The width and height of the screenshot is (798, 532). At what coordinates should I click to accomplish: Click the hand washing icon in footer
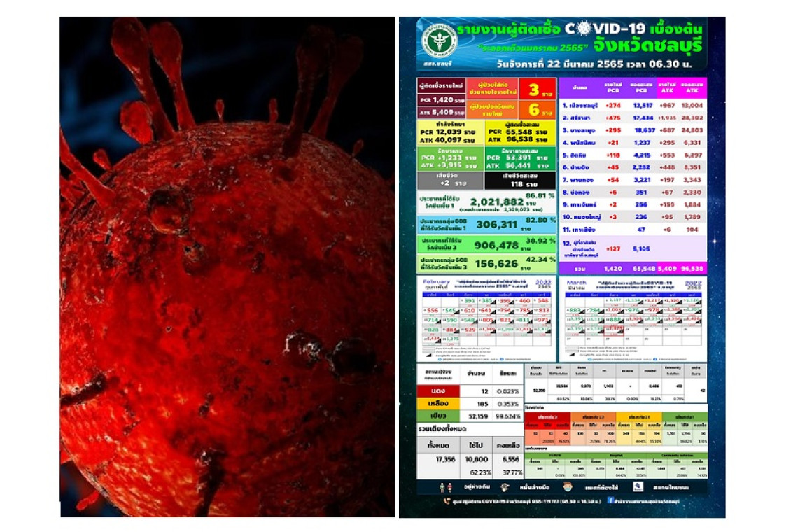[x=505, y=486]
